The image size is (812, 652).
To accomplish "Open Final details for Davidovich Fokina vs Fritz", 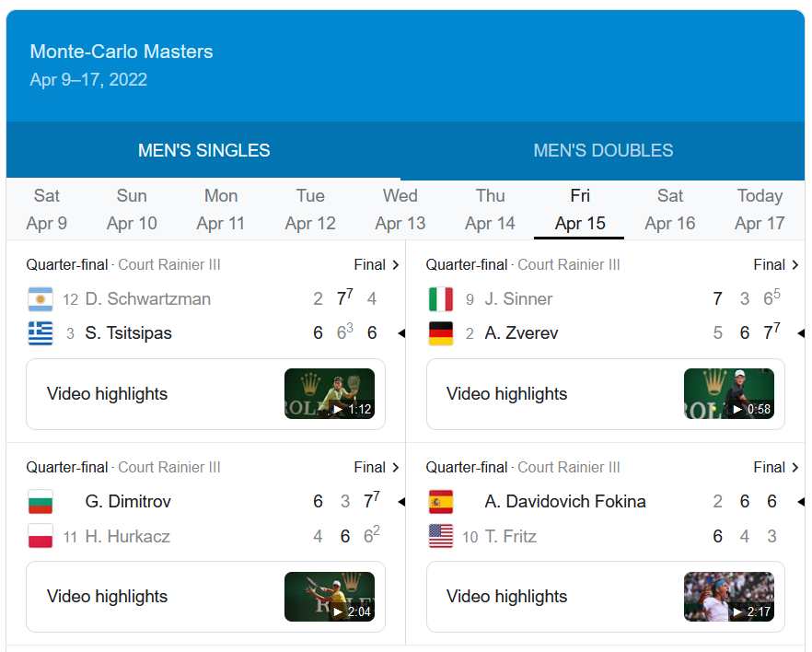I will pos(776,467).
